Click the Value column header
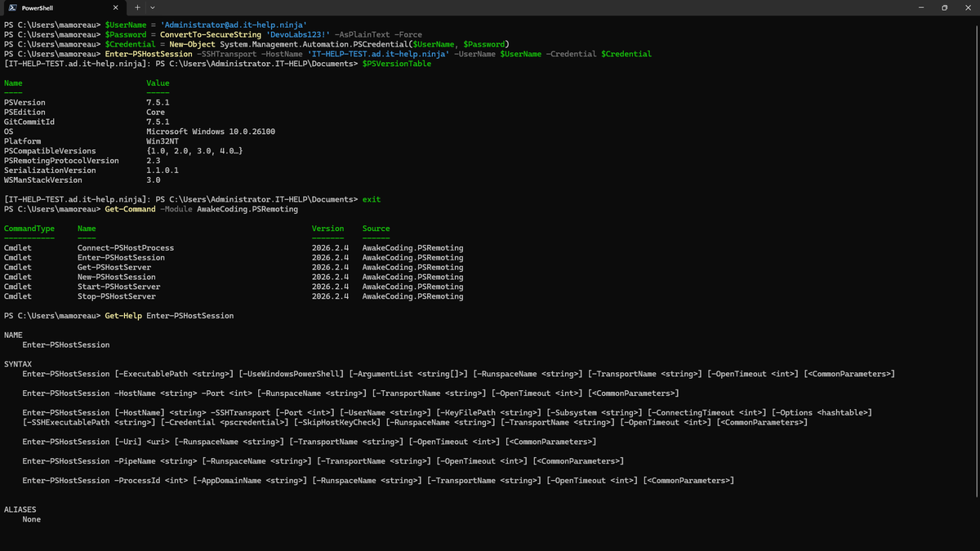 pos(158,83)
